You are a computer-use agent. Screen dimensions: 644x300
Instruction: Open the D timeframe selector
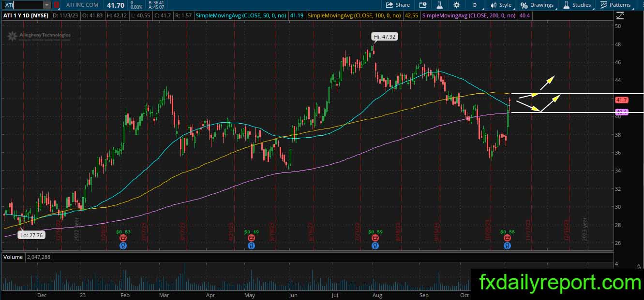475,5
